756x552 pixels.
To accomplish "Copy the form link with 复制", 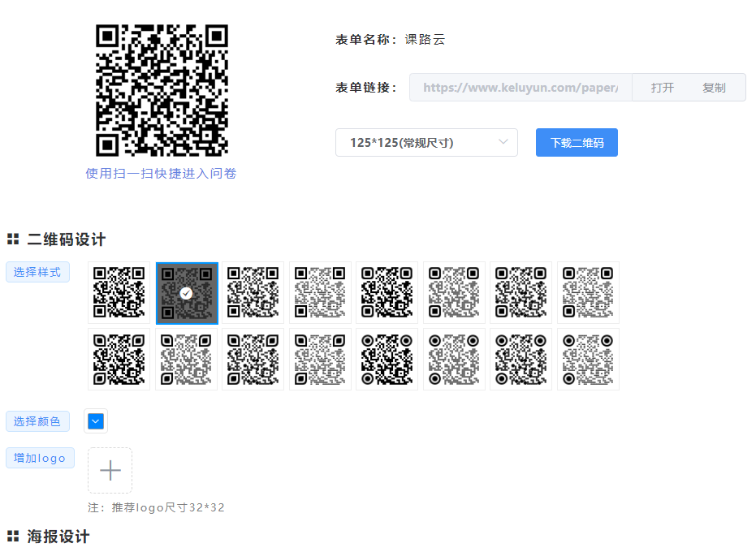I will tap(714, 88).
